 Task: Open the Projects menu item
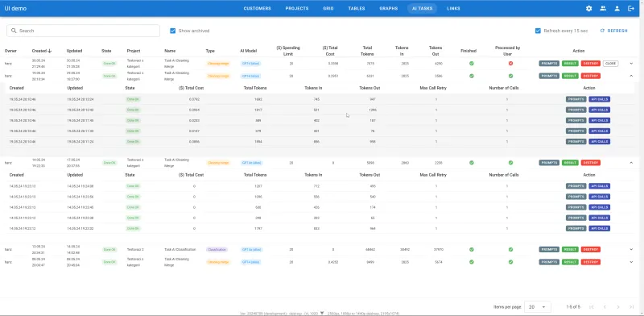tap(297, 8)
